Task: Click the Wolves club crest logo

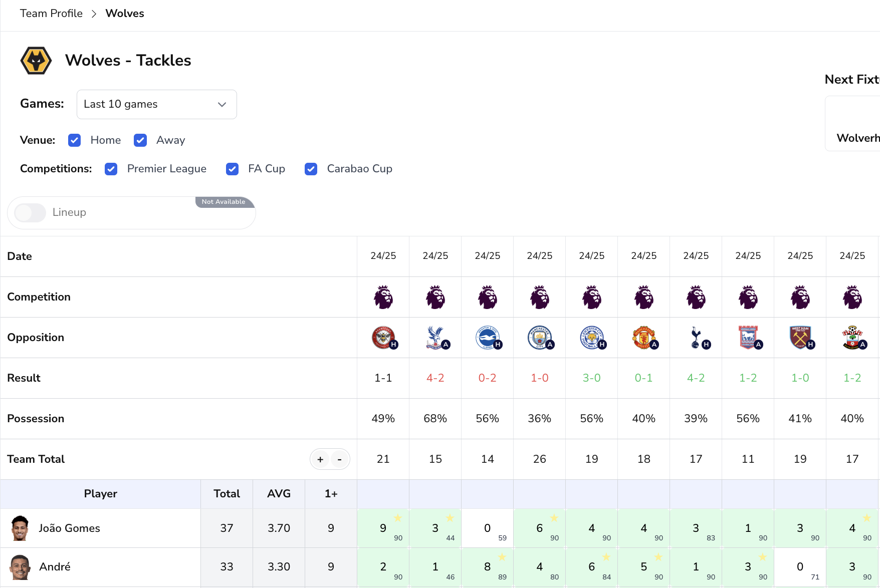Action: (36, 61)
